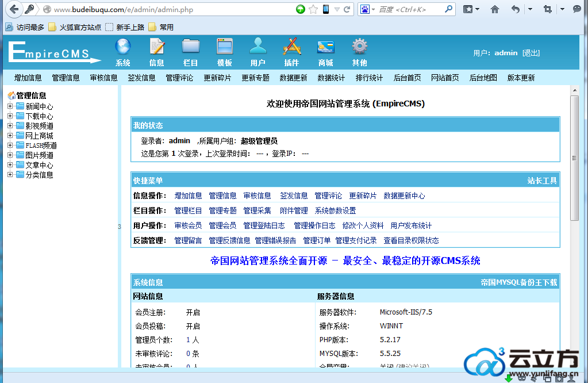Click the key site identity icon
Image resolution: width=588 pixels, height=383 pixels.
pos(29,9)
